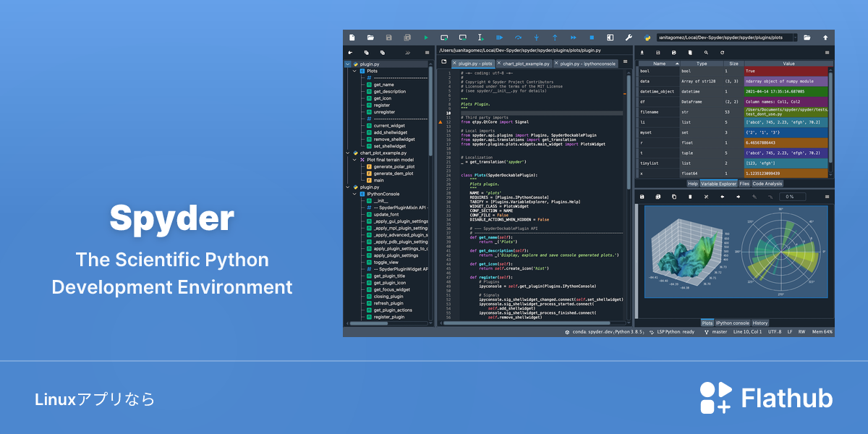Image resolution: width=868 pixels, height=434 pixels.
Task: Open Preferences with the wrench icon
Action: tap(629, 37)
